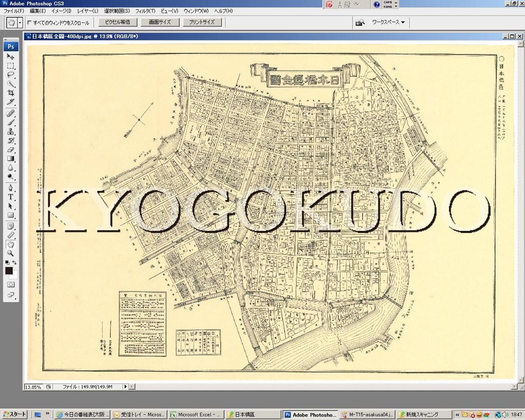Open the File menu
525x420 pixels.
coord(14,11)
